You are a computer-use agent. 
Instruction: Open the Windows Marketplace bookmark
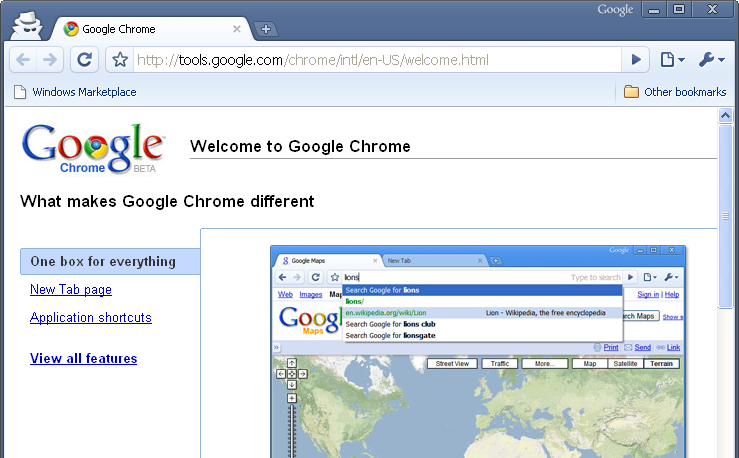pyautogui.click(x=75, y=92)
